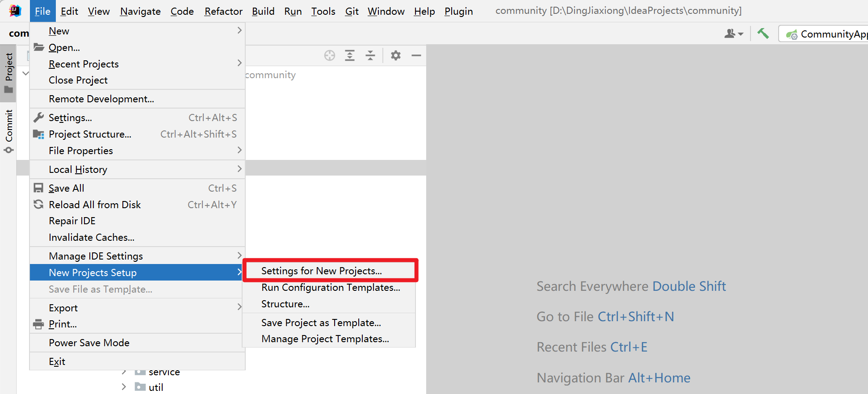Open the Tools menu
Viewport: 868px width, 394px height.
[x=323, y=11]
